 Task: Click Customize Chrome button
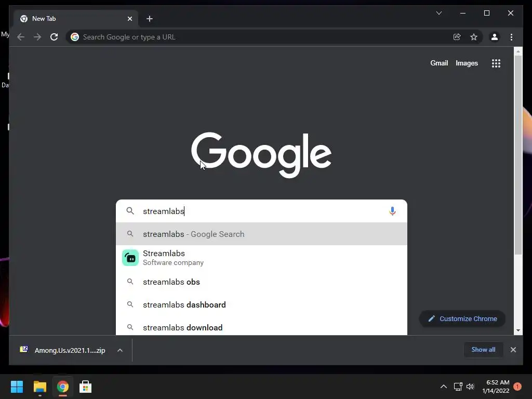click(462, 318)
